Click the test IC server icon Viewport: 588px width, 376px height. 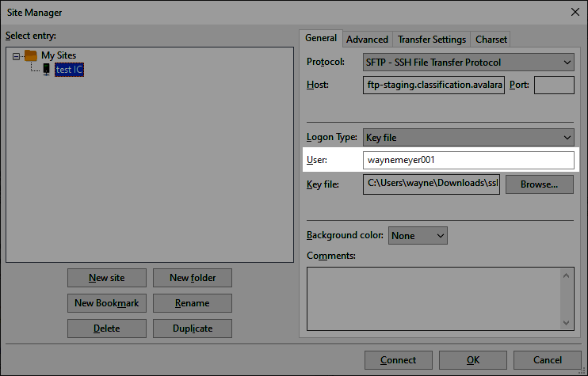click(x=46, y=69)
